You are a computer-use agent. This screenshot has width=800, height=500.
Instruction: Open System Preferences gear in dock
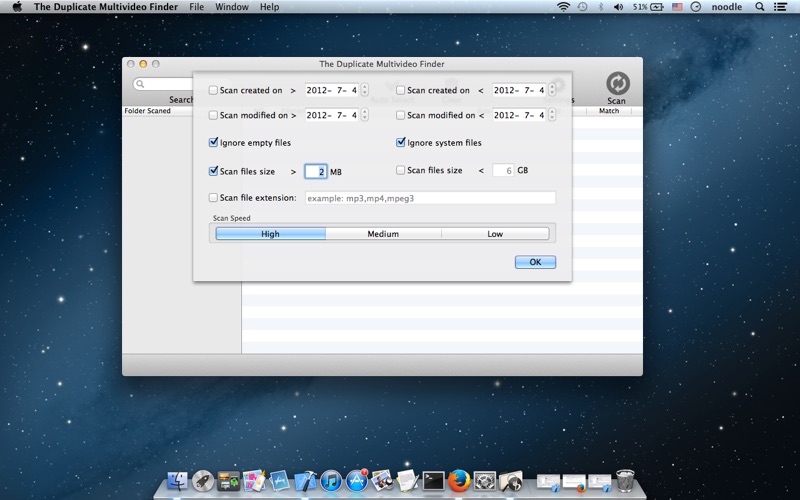(485, 481)
